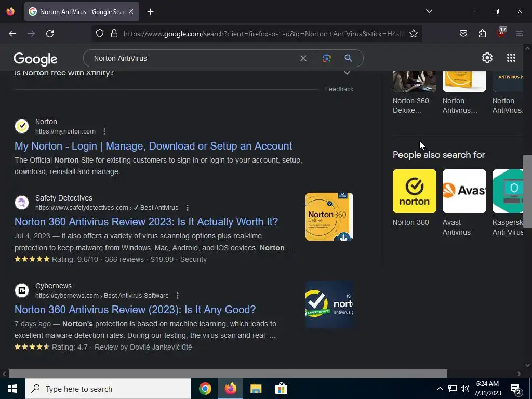The width and height of the screenshot is (532, 399).
Task: Open options menu for my.norton.com result
Action: point(104,131)
